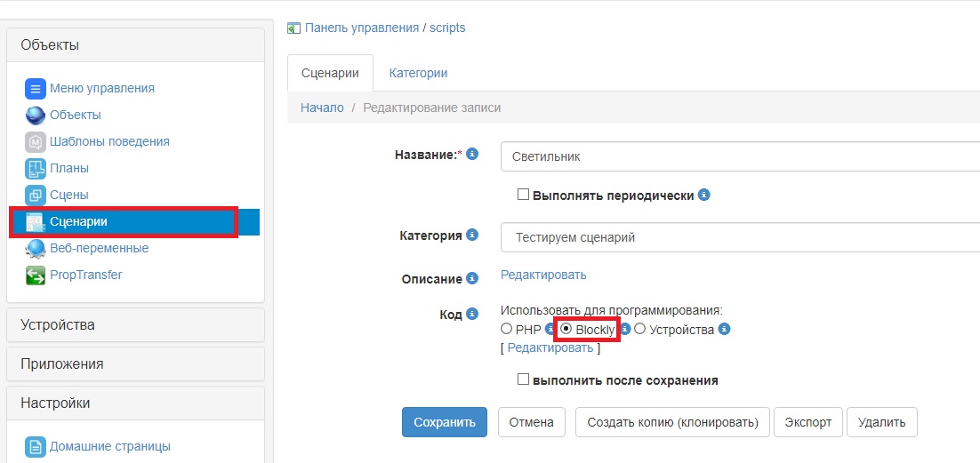
Task: Expand the Приложения sidebar section
Action: click(x=136, y=363)
